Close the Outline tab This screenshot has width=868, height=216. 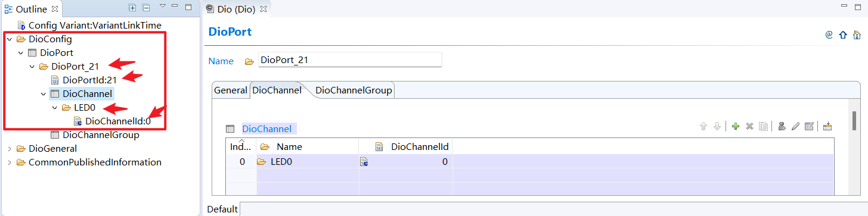[55, 8]
